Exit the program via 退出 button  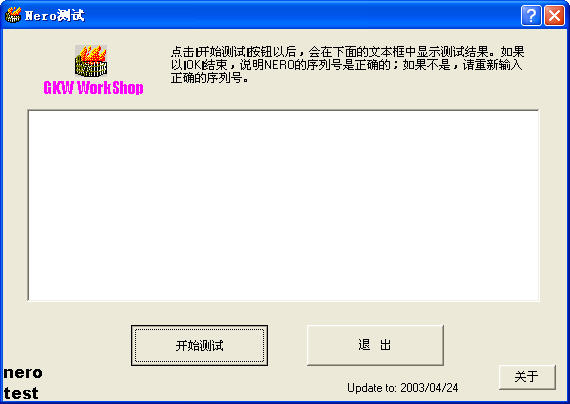click(x=375, y=345)
